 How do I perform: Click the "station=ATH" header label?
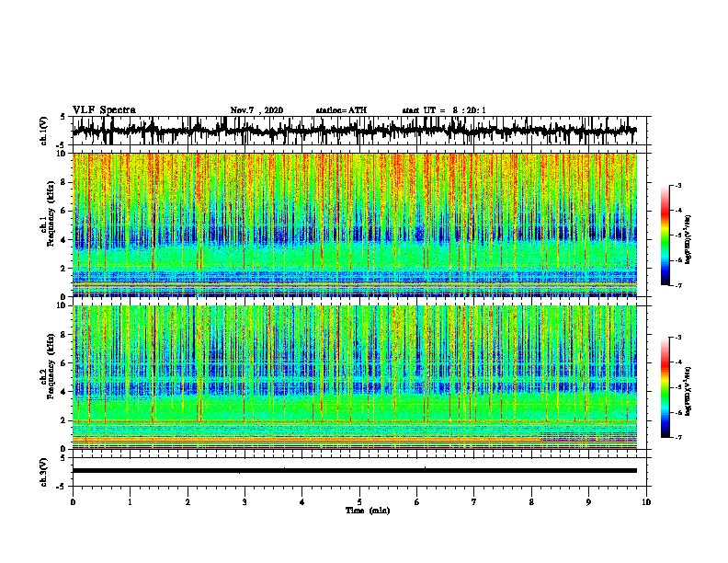click(341, 110)
